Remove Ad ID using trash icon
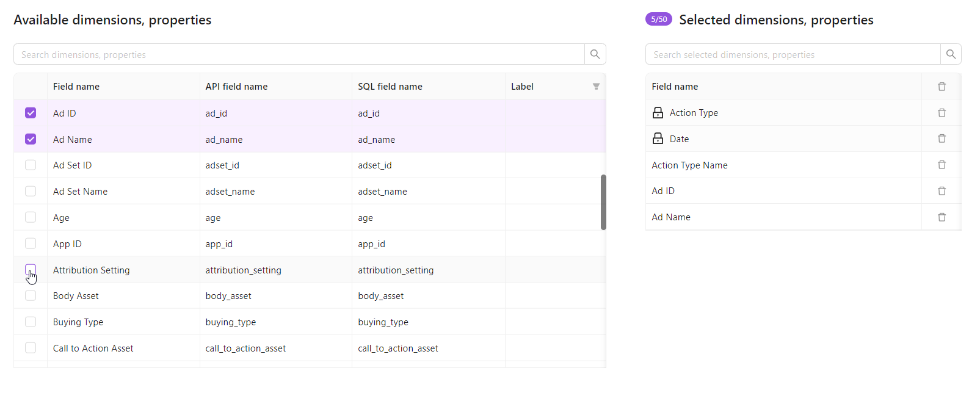This screenshot has height=393, width=980. pyautogui.click(x=942, y=191)
